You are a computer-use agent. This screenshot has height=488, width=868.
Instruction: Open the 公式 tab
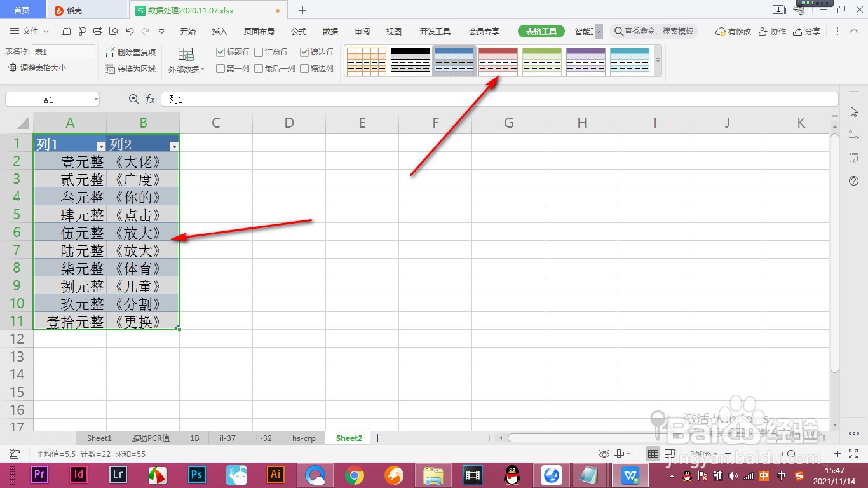point(299,31)
